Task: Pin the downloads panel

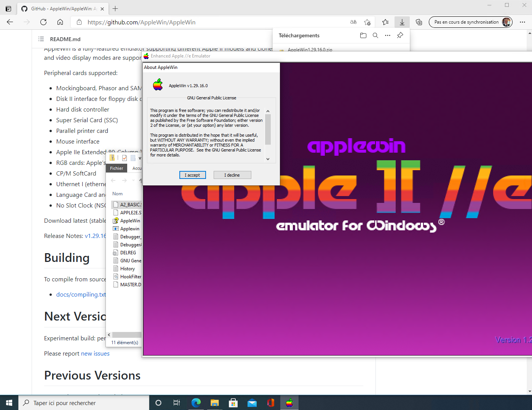Action: coord(400,35)
